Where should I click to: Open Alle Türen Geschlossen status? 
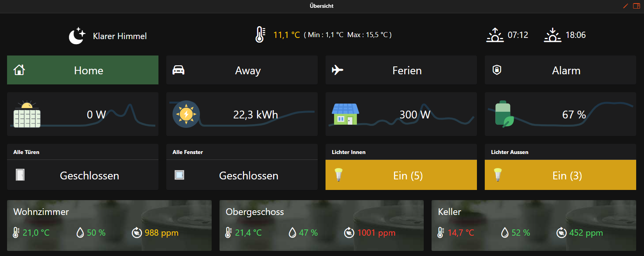pyautogui.click(x=83, y=175)
